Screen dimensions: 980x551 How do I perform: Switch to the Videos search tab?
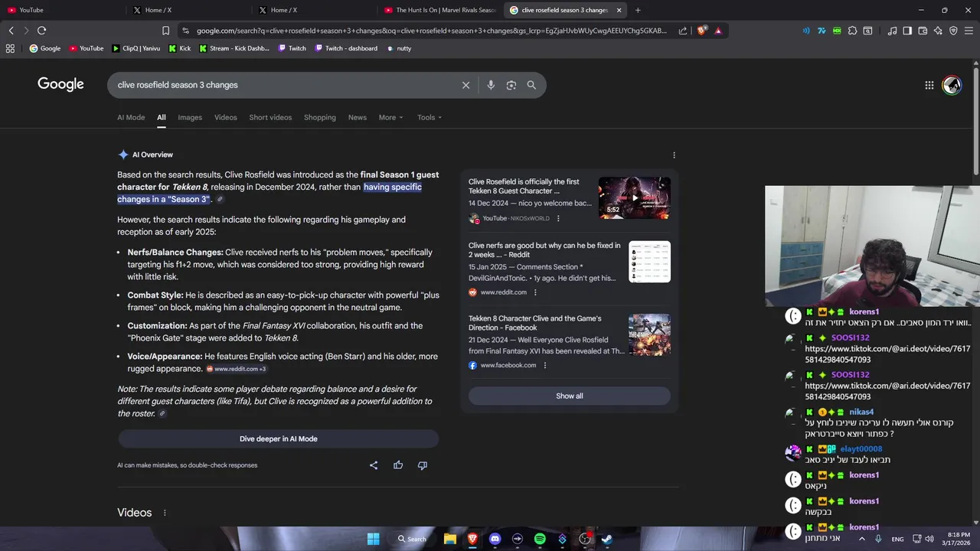(x=225, y=117)
